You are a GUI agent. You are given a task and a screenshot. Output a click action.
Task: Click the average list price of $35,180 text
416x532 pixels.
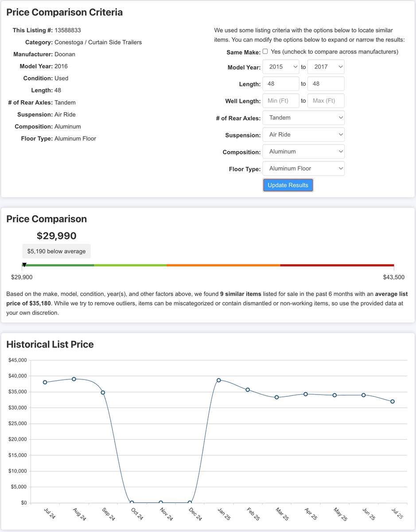point(207,299)
